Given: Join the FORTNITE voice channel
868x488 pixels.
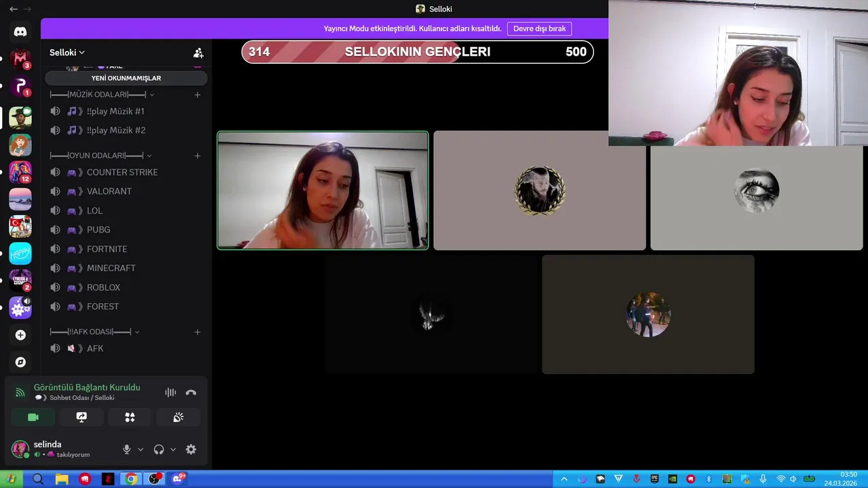Looking at the screenshot, I should coord(126,249).
